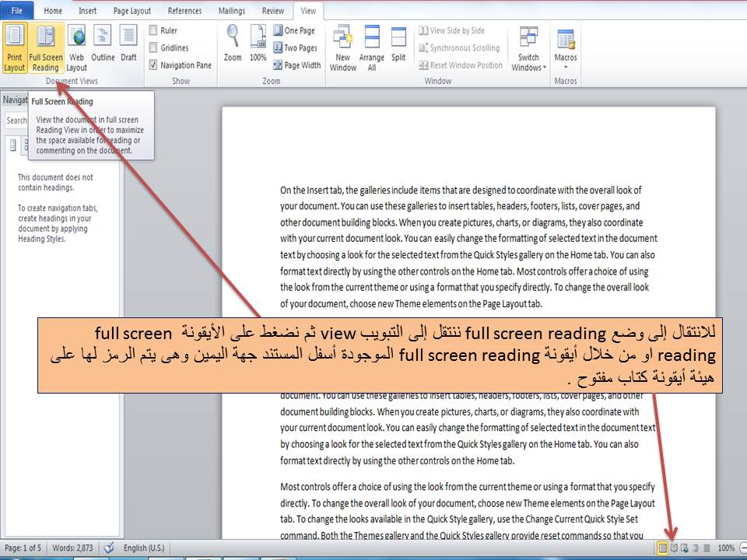This screenshot has width=747, height=560.
Task: Click the Page: 1 of 5 indicator
Action: point(23,548)
